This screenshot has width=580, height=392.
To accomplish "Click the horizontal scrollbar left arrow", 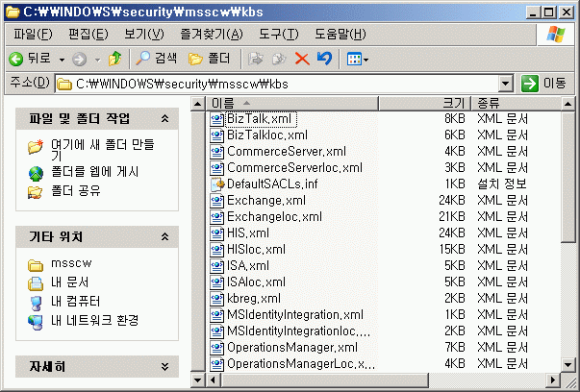I will tap(213, 380).
